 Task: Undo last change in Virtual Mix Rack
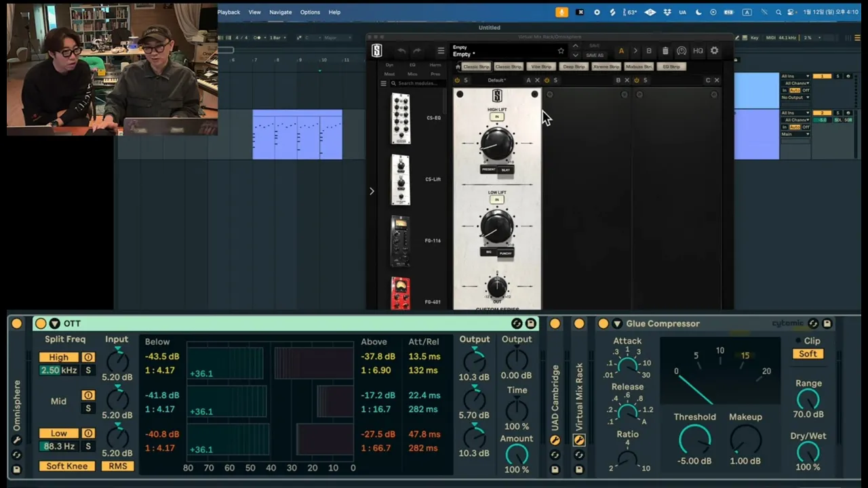401,51
